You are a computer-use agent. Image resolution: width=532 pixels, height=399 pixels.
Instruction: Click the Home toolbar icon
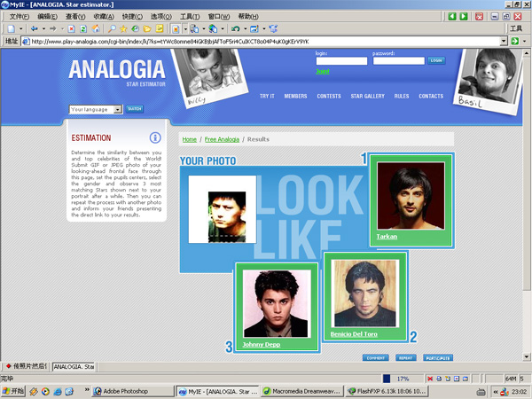coord(96,29)
